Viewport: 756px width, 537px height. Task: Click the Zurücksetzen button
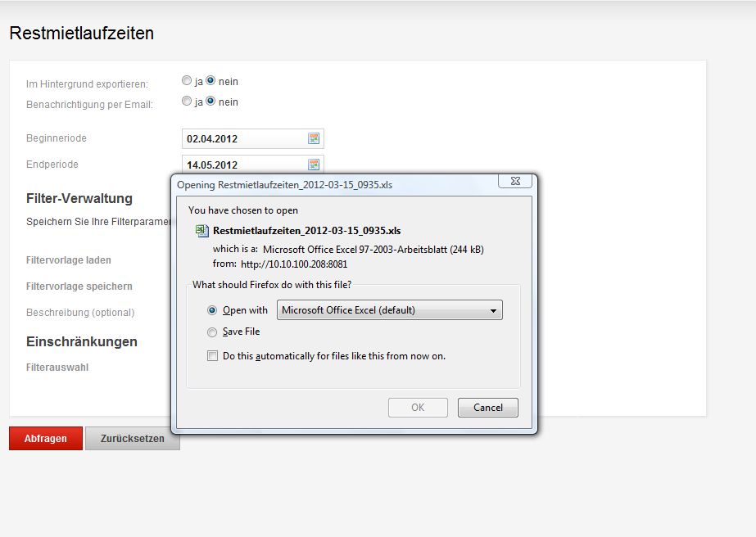coord(133,438)
